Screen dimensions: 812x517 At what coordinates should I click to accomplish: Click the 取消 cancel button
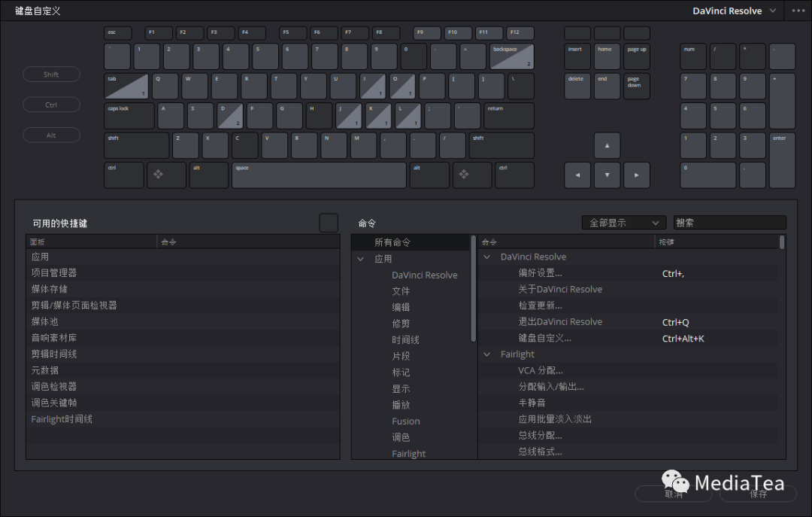[x=673, y=494]
